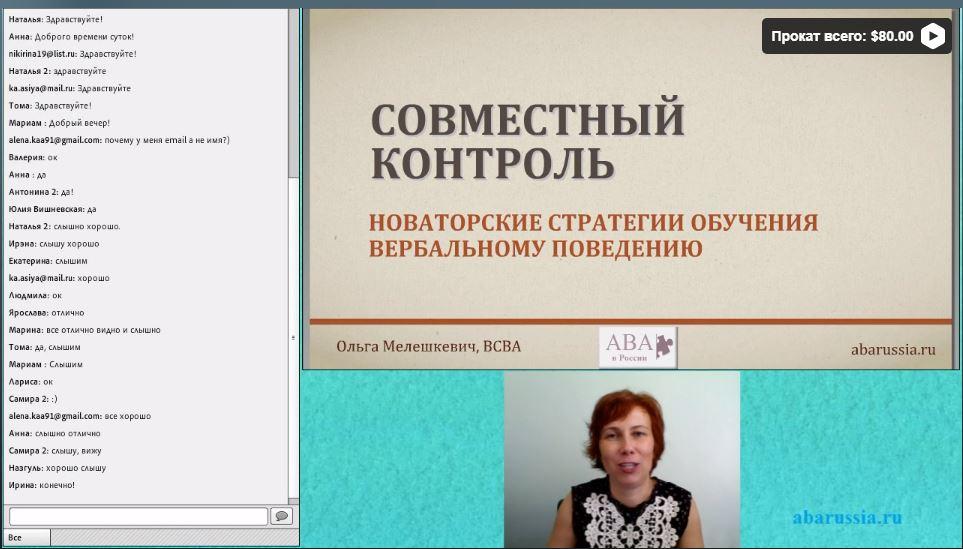The height and width of the screenshot is (549, 963).
Task: Click 'Прокат всего: $80.00' rental label
Action: point(842,36)
